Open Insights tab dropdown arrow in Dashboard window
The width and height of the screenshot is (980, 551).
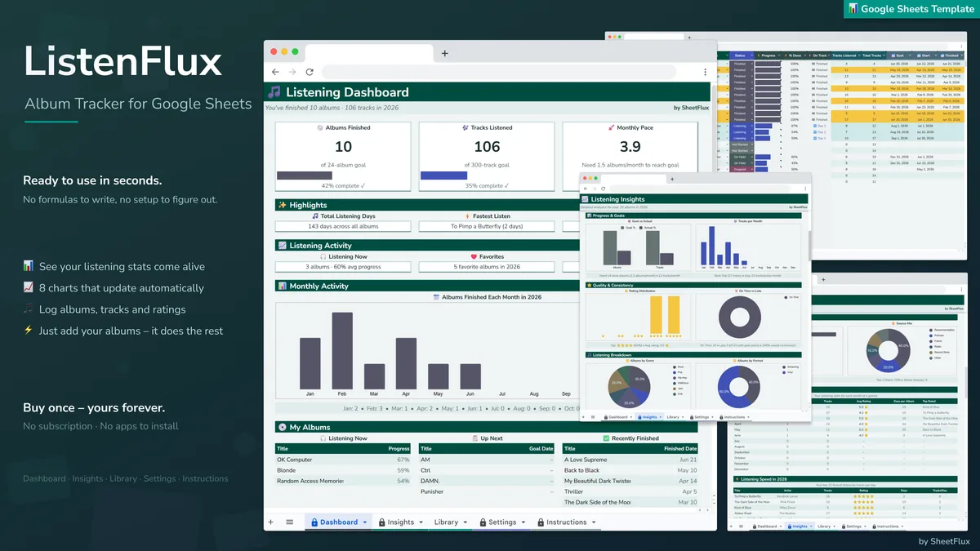[x=421, y=522]
